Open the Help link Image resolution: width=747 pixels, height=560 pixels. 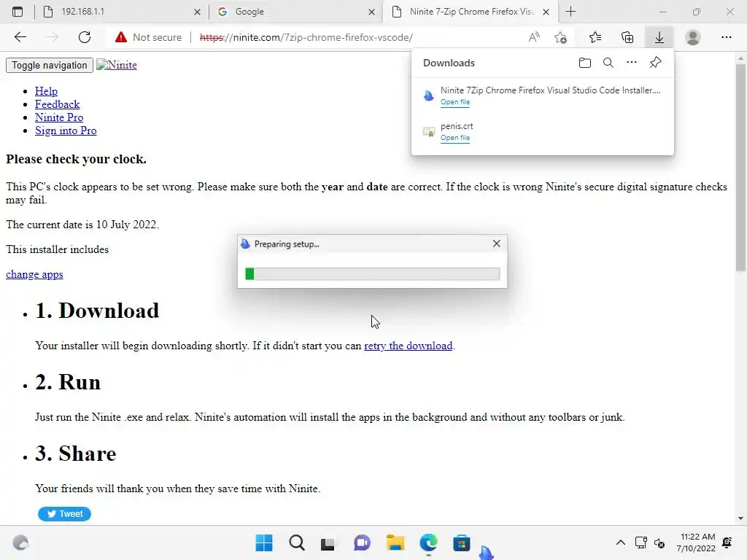click(46, 91)
